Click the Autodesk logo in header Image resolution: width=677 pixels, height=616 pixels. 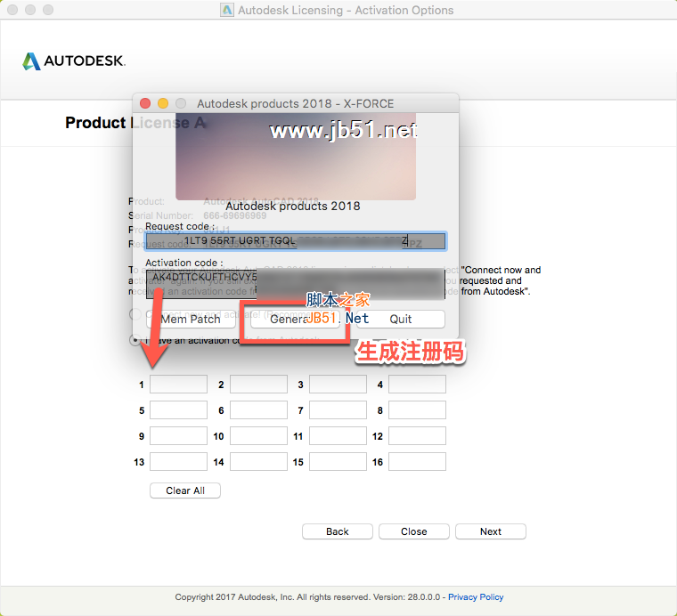[74, 61]
